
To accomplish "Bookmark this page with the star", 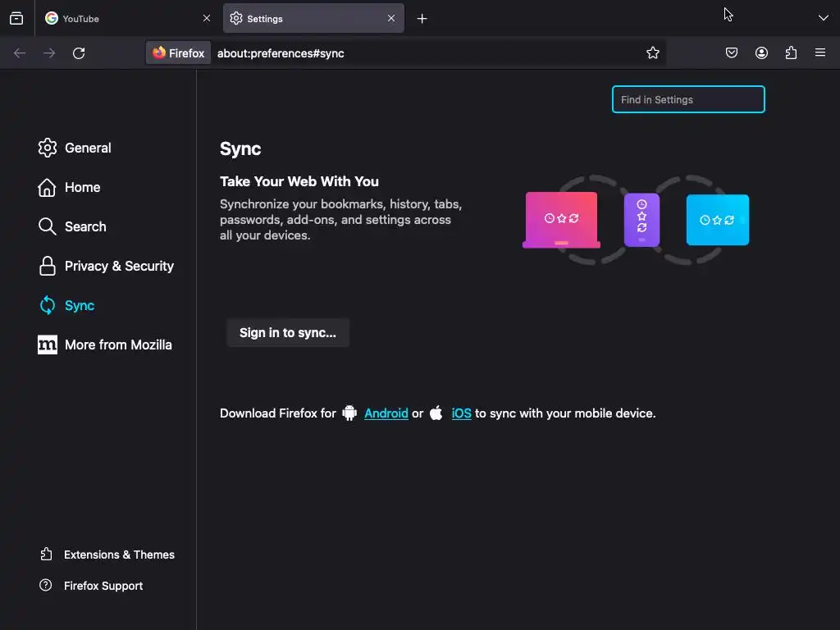I will (652, 53).
